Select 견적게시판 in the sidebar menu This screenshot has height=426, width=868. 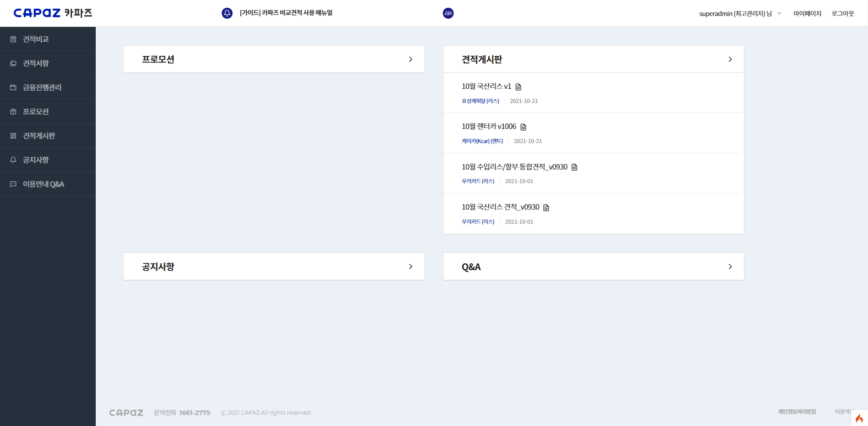[x=48, y=136]
